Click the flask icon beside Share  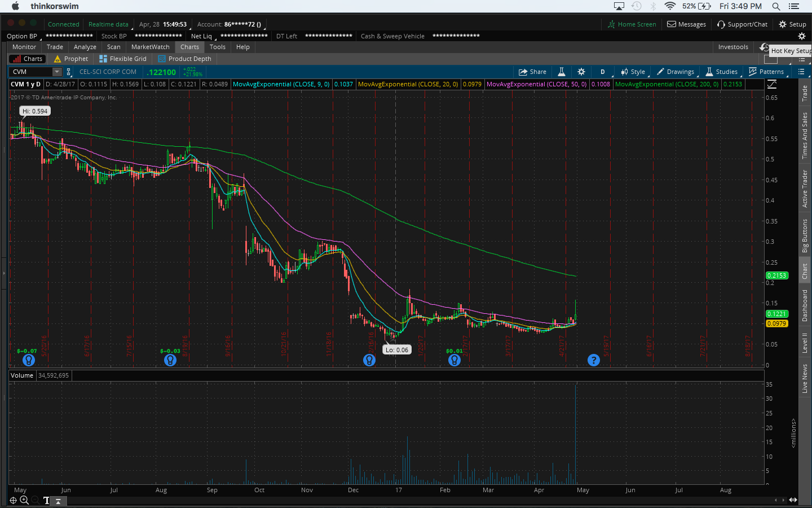[562, 72]
